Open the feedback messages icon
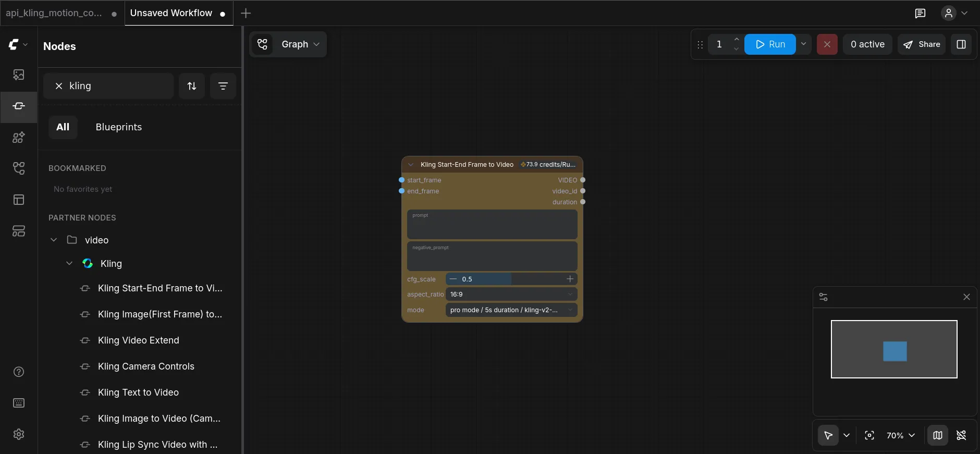 (x=921, y=13)
